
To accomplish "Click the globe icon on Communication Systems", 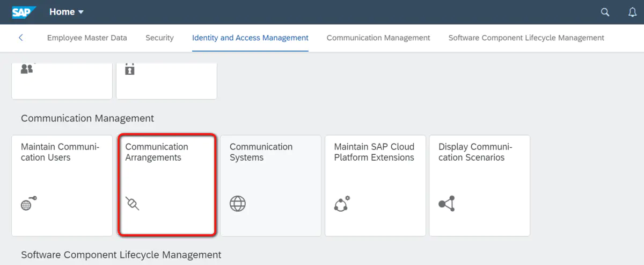I will pos(238,204).
